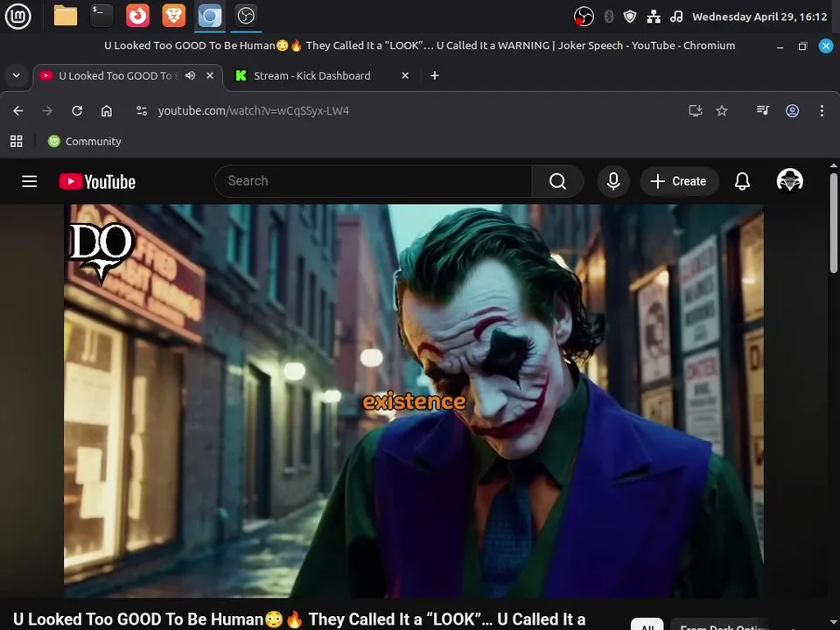This screenshot has height=630, width=840.
Task: Open the Chromium profile menu
Action: (x=793, y=110)
